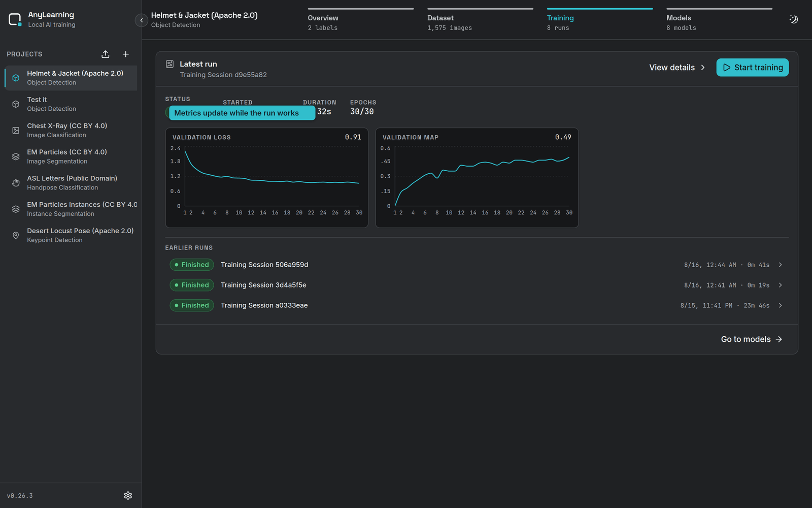The image size is (812, 508).
Task: Expand Training Session 506a959d row chevron
Action: click(781, 265)
